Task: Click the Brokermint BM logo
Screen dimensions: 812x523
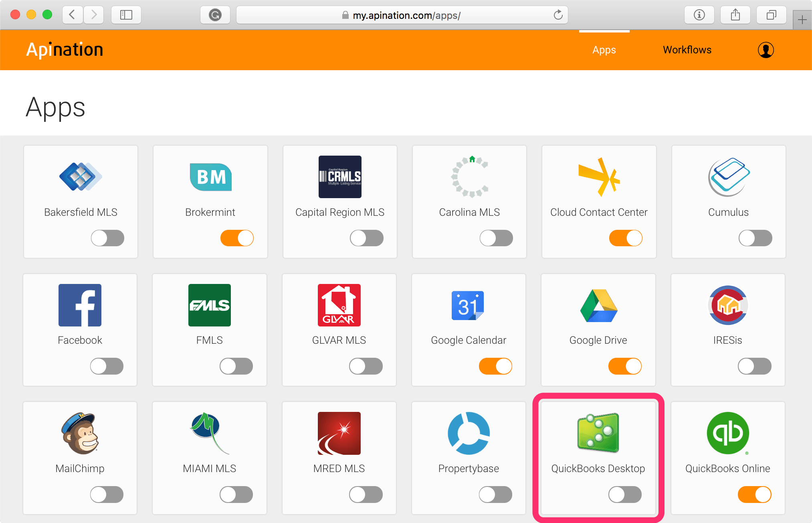Action: (210, 177)
